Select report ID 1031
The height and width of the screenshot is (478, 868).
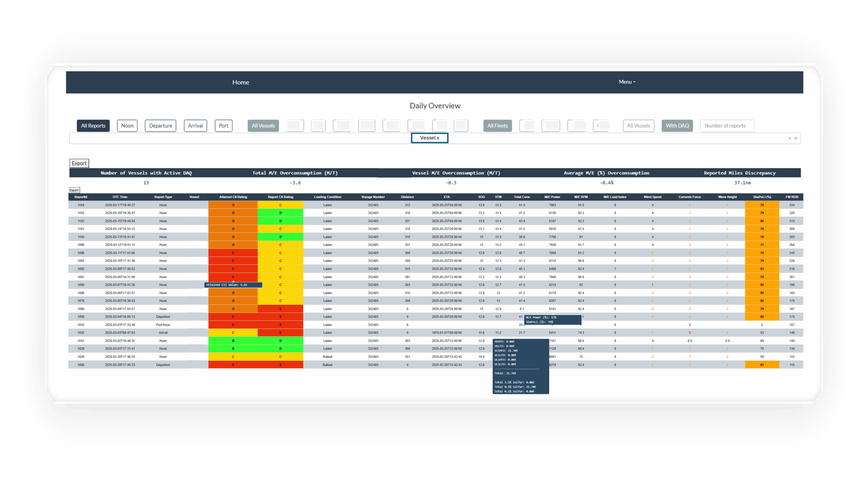pos(81,341)
